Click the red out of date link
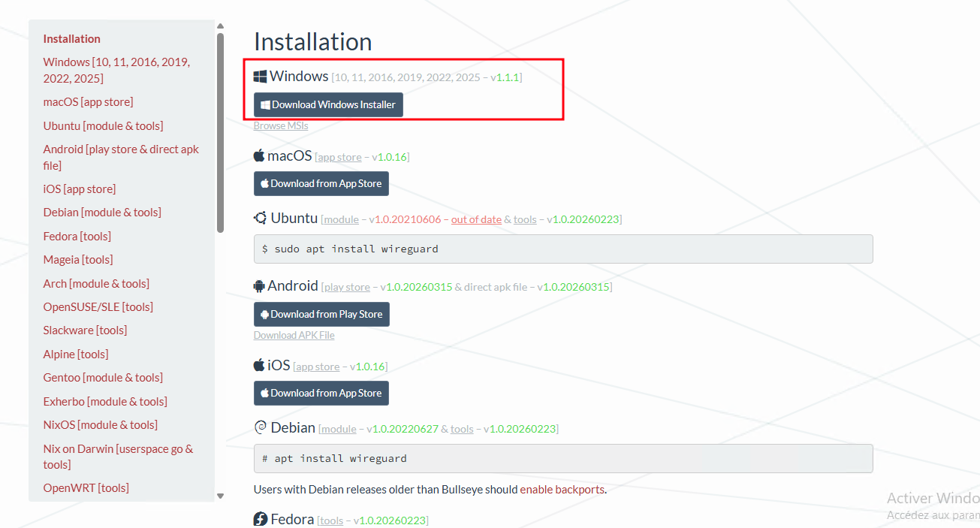Image resolution: width=980 pixels, height=528 pixels. click(476, 220)
